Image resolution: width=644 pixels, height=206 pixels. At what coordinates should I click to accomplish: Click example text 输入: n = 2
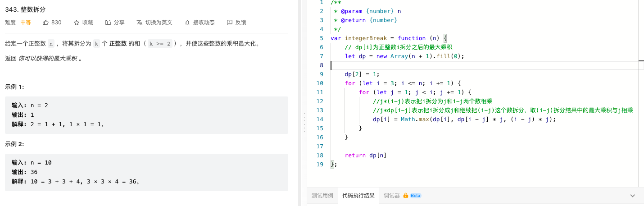(30, 105)
